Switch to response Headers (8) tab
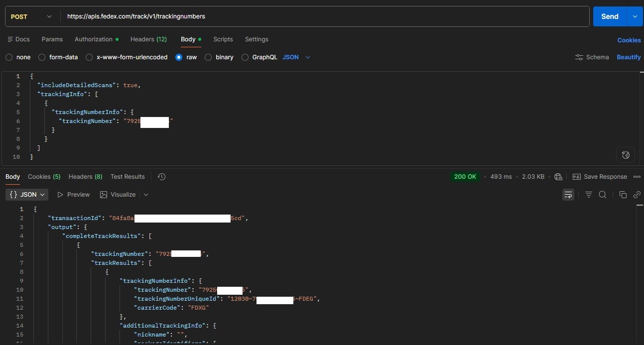Image resolution: width=644 pixels, height=345 pixels. click(85, 177)
